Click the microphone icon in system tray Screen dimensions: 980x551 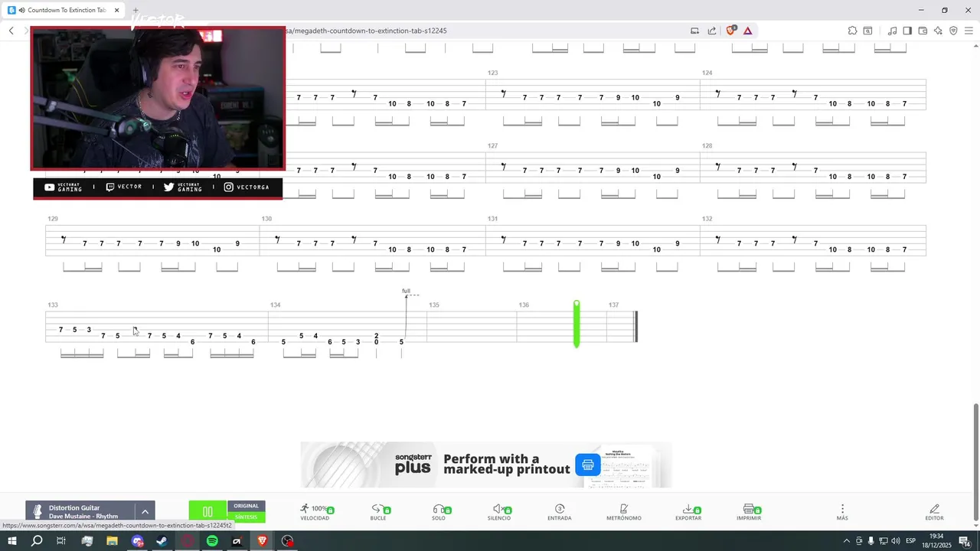(x=871, y=541)
